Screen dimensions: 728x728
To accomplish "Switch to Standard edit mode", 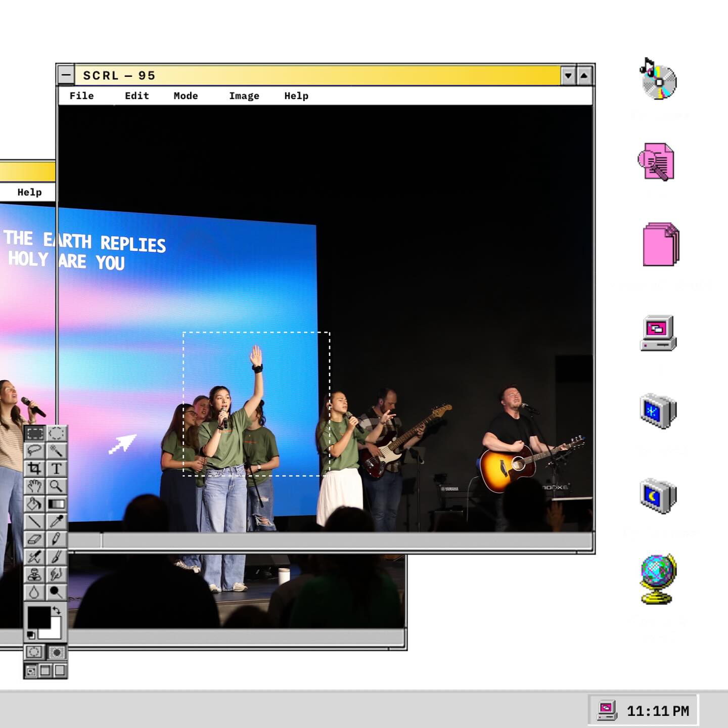I will coord(34,652).
